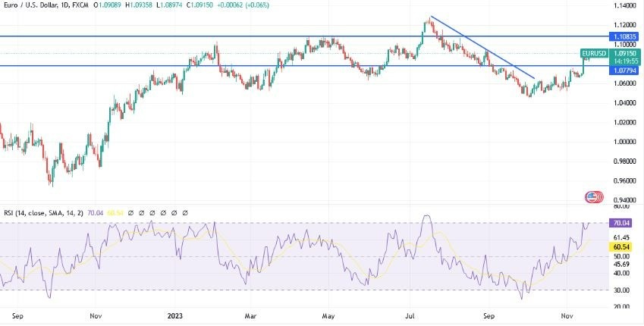
Task: Click the 1.02000 price axis label
Action: click(625, 122)
